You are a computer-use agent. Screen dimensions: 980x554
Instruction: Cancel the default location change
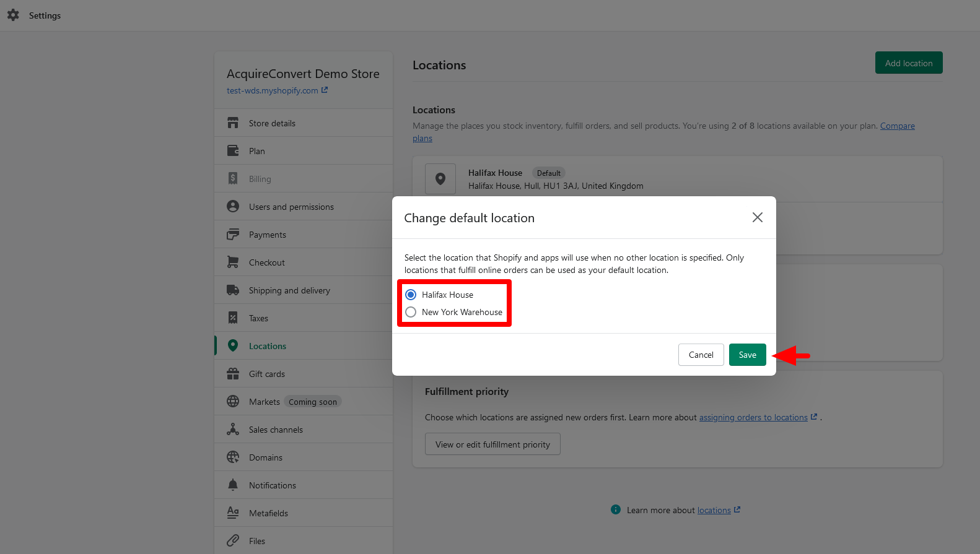click(701, 355)
